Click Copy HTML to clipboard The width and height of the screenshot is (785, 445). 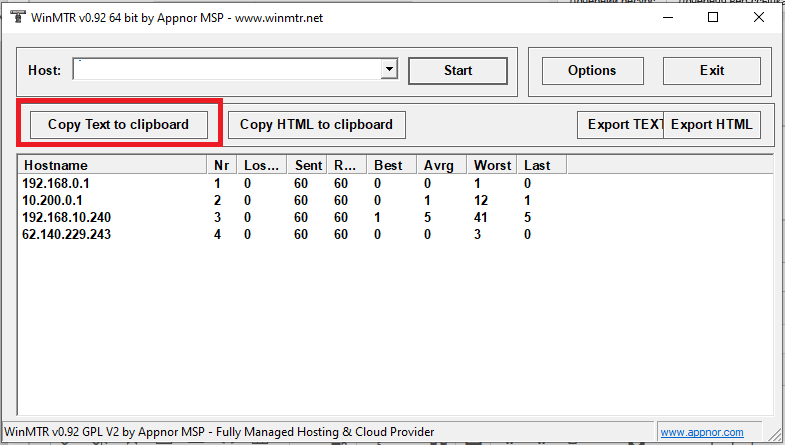point(316,125)
